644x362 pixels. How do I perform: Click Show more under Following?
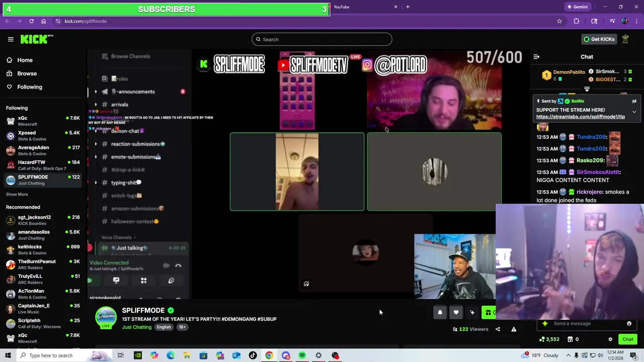pos(17,195)
